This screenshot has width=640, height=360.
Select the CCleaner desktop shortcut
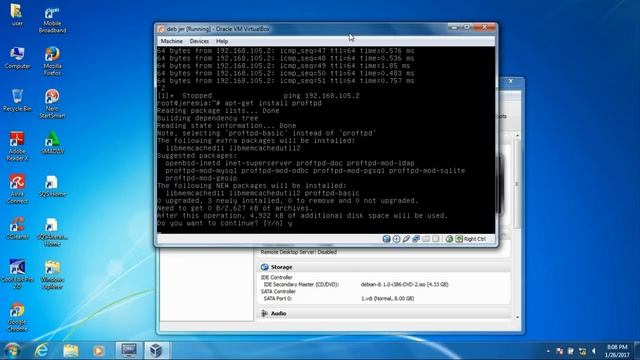(x=17, y=229)
